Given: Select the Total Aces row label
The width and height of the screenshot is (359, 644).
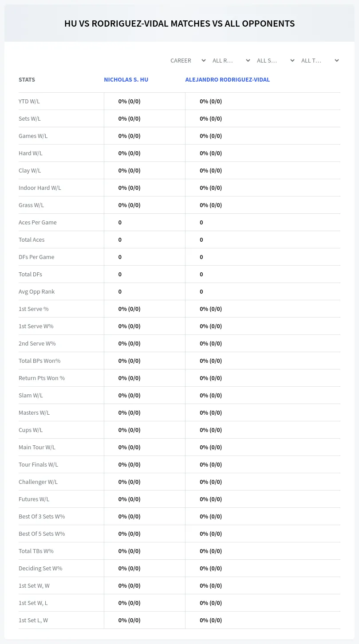Looking at the screenshot, I should [x=32, y=240].
